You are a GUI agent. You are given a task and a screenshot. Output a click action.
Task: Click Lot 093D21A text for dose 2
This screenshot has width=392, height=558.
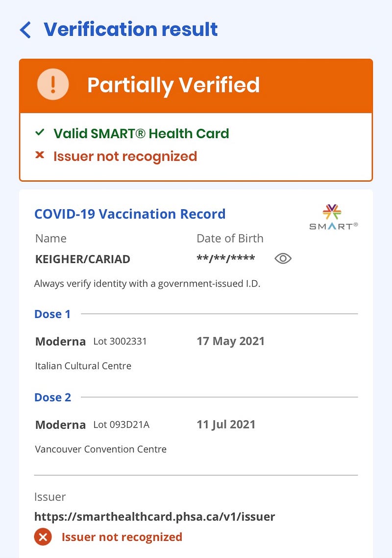click(122, 425)
